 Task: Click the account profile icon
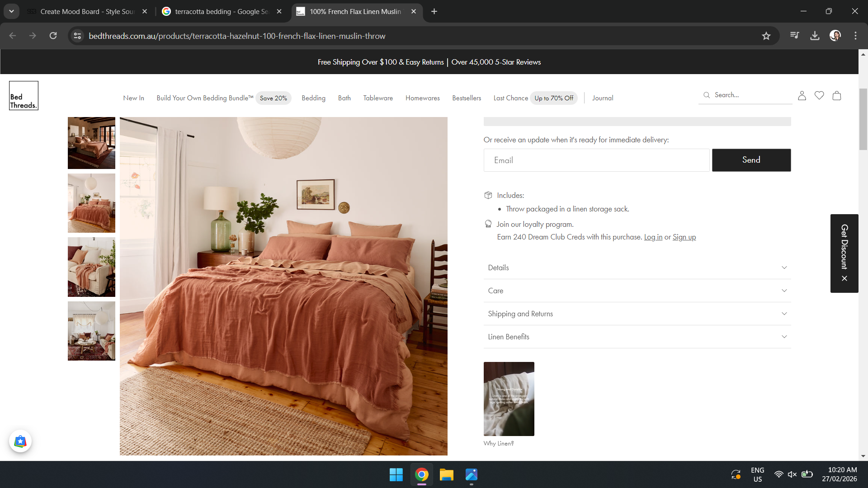click(802, 95)
